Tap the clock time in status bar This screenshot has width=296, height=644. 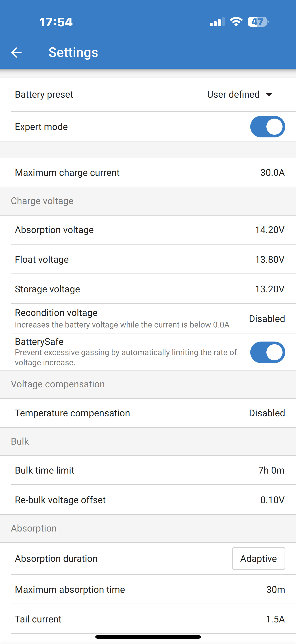(56, 22)
